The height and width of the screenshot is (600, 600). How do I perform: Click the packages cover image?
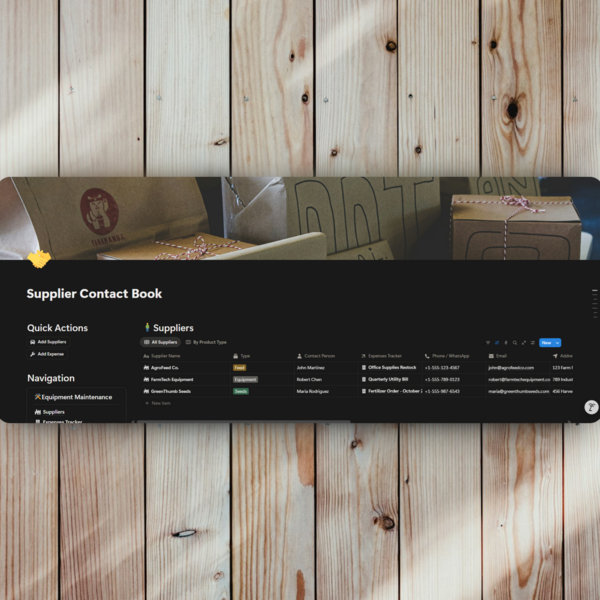(300, 218)
